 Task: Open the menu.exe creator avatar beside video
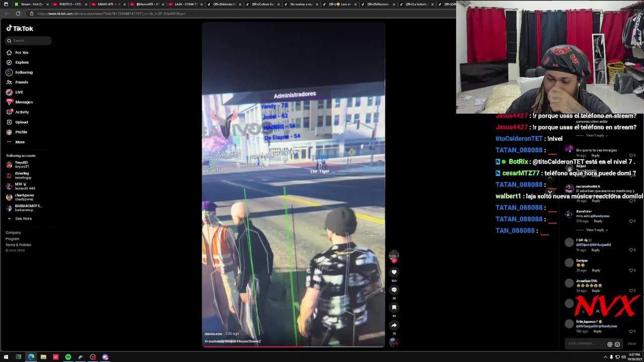(394, 256)
